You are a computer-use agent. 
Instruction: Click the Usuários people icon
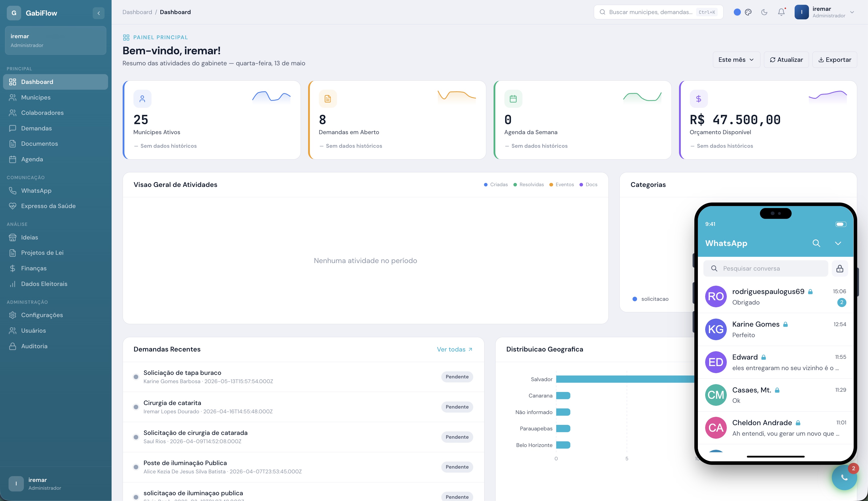13,331
